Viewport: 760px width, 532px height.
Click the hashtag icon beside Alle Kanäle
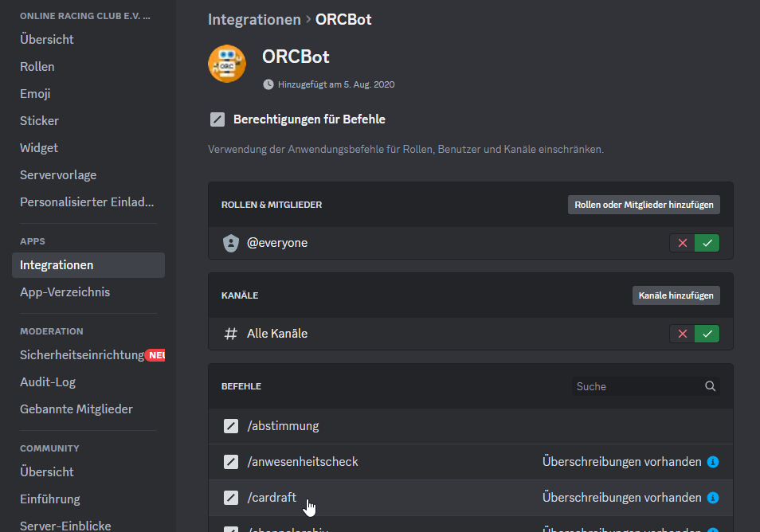pyautogui.click(x=231, y=334)
